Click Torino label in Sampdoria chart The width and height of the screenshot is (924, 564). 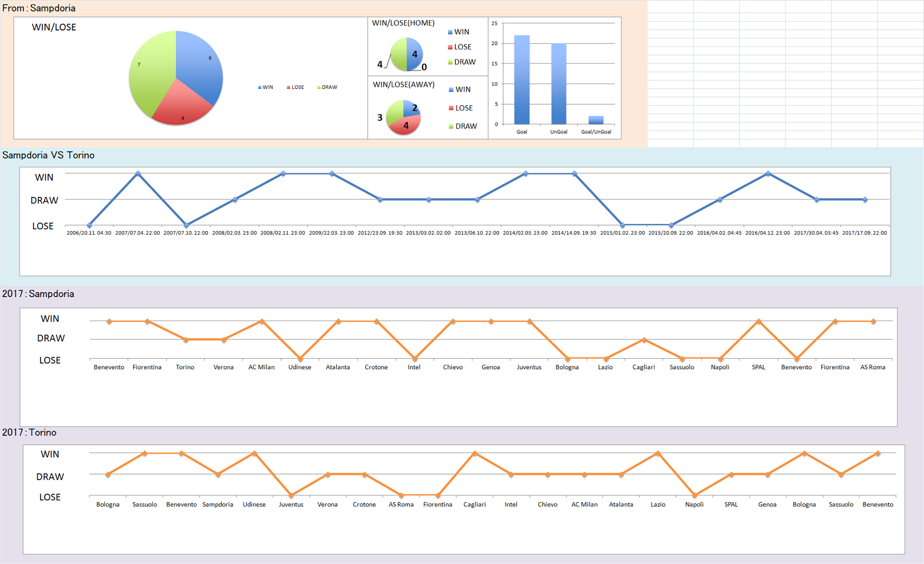185,367
